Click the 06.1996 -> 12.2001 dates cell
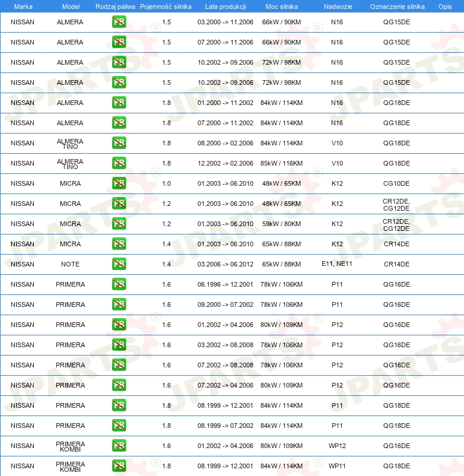Image resolution: width=464 pixels, height=476 pixels. (x=225, y=284)
